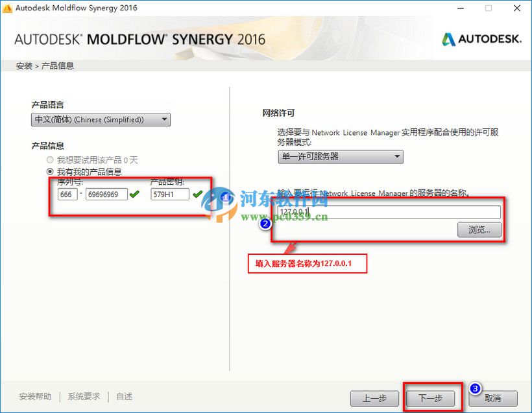Open the 系统要求 system requirements link
The image size is (532, 413).
coord(82,395)
